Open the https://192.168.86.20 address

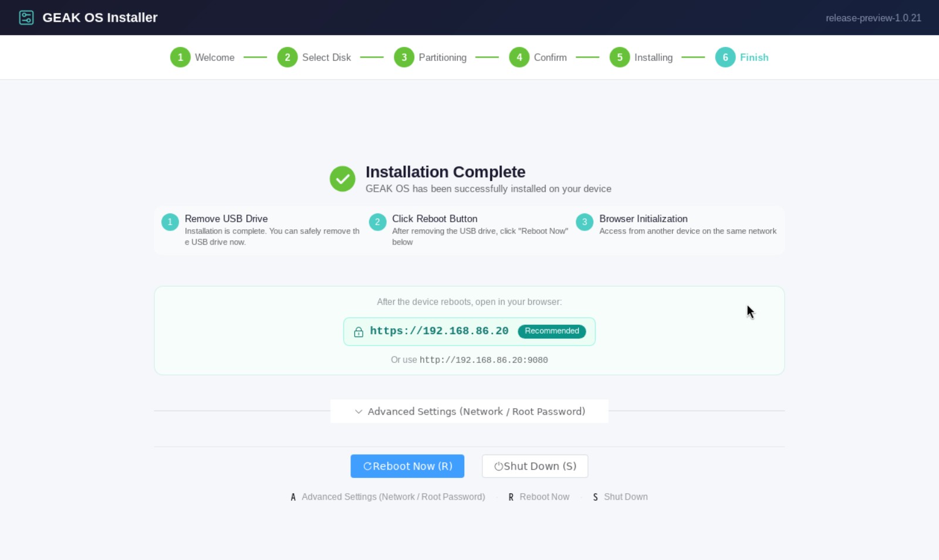coord(439,331)
